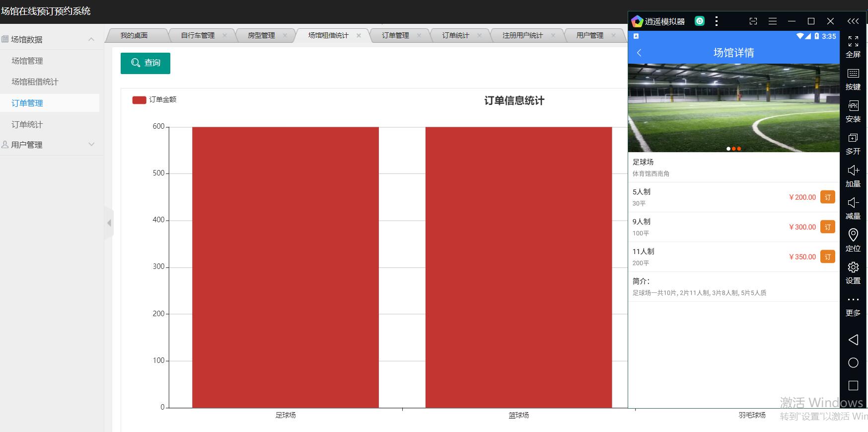
Task: Collapse the left sidebar with arrow handle
Action: (x=109, y=223)
